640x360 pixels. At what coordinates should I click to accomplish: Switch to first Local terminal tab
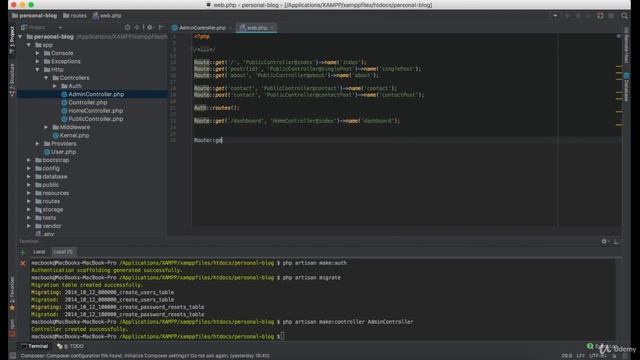(x=39, y=252)
